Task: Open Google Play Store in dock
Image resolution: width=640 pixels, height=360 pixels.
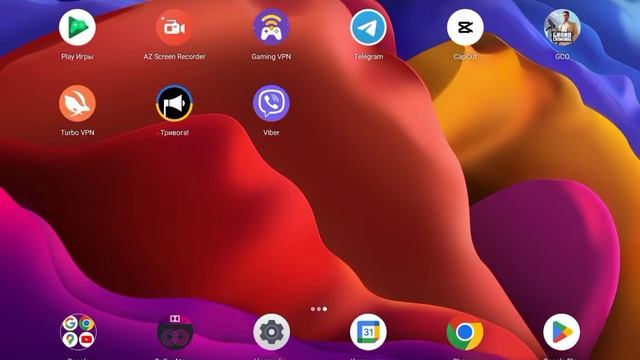Action: pos(562,332)
